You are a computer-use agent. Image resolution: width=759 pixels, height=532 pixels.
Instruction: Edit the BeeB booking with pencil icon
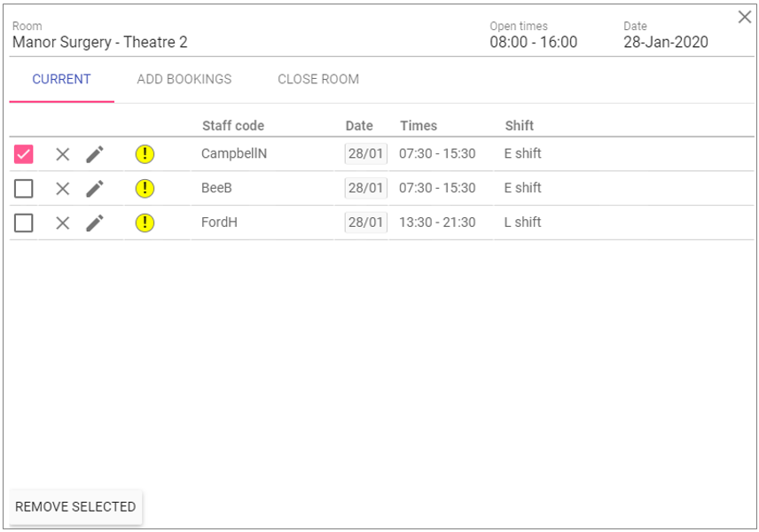[95, 188]
